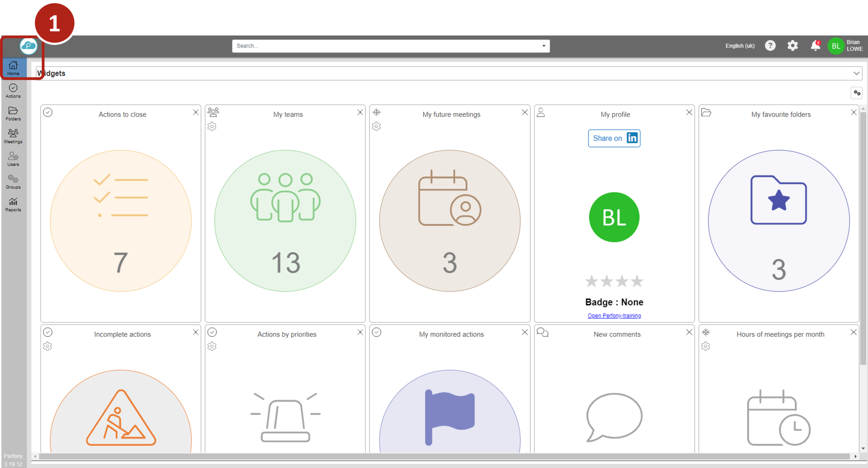Go to the Meetings sidebar section
The image size is (868, 468).
tap(13, 136)
